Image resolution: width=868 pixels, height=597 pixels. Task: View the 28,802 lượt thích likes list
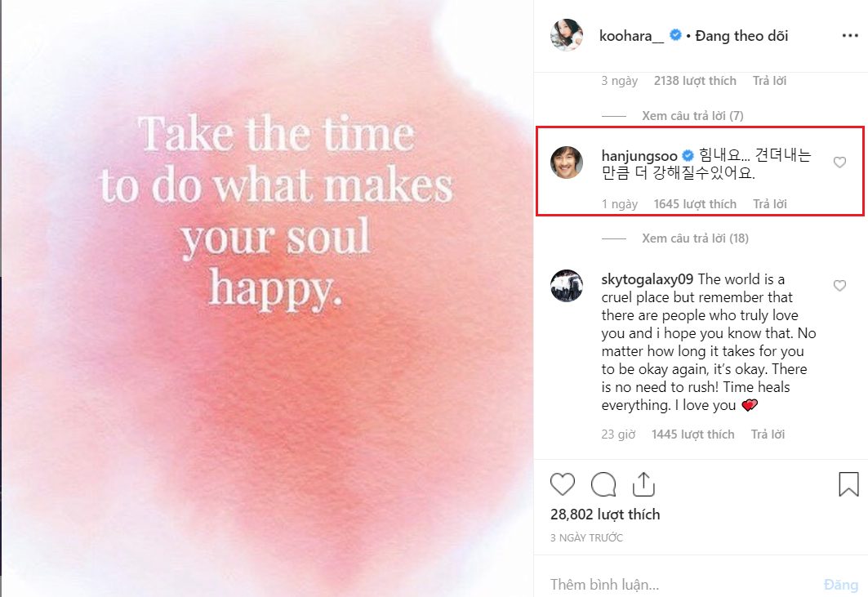(x=605, y=515)
